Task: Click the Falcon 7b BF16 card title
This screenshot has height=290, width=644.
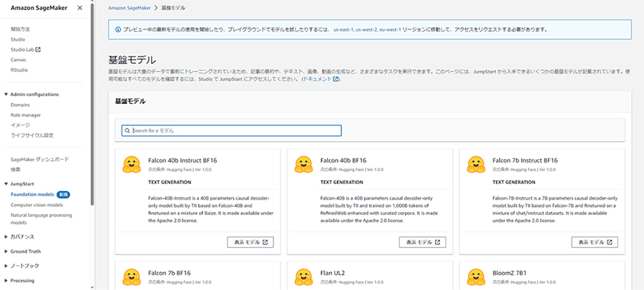Action: (169, 273)
